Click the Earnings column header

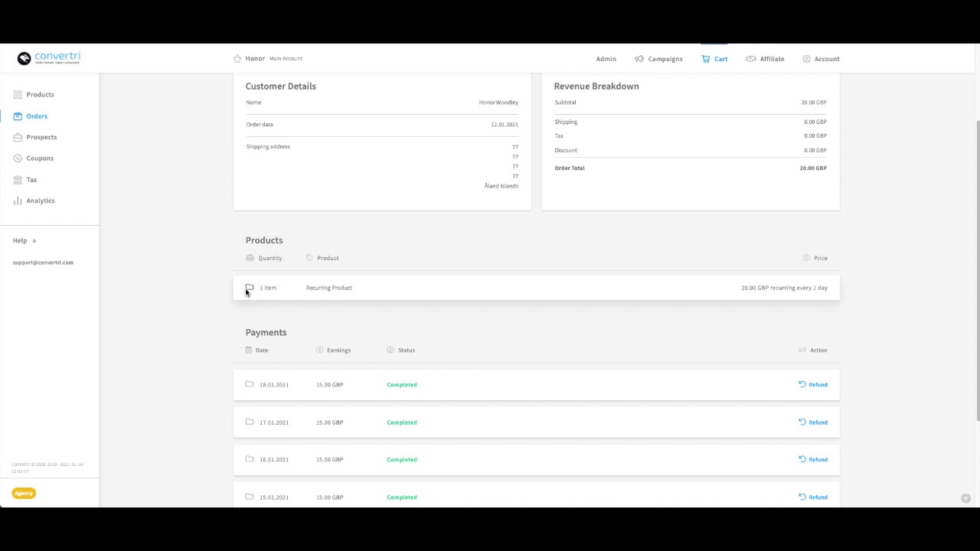coord(334,350)
